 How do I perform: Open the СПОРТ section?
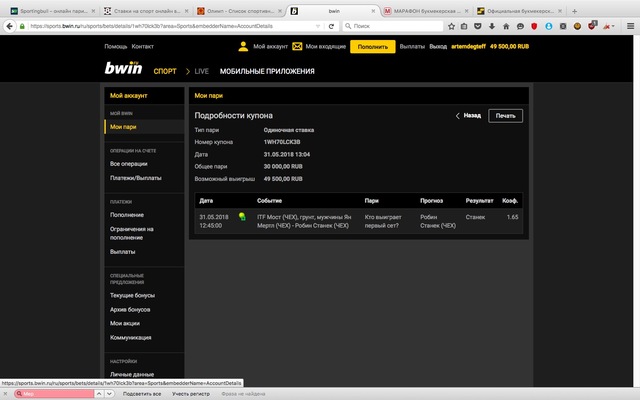(165, 71)
